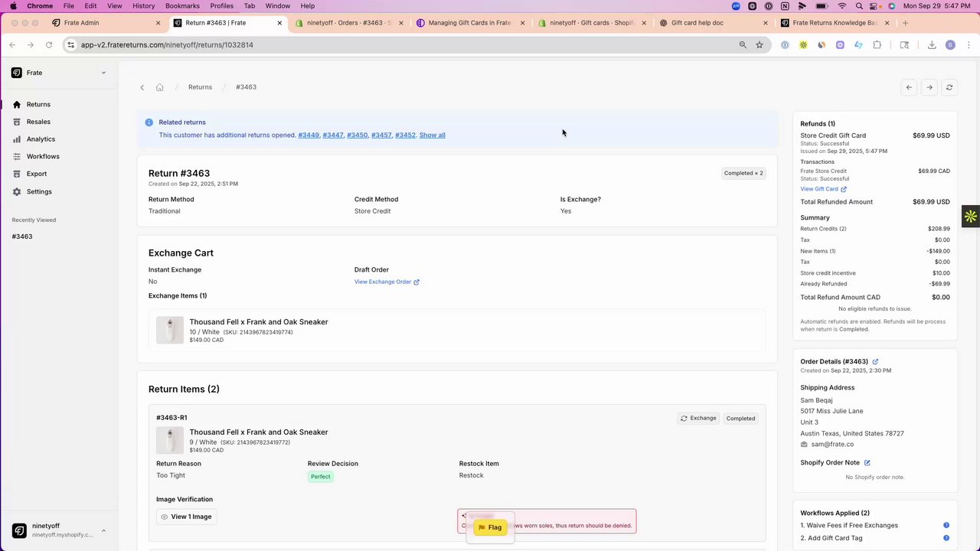
Task: Click the related returns info icon
Action: (x=149, y=122)
